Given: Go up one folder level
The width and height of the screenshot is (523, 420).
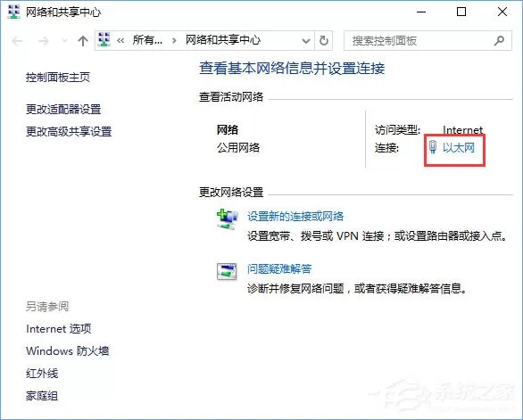Looking at the screenshot, I should 83,41.
